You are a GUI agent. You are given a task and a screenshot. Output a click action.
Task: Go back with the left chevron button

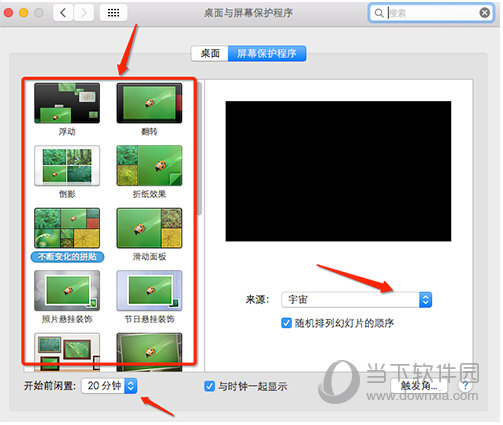pos(63,13)
